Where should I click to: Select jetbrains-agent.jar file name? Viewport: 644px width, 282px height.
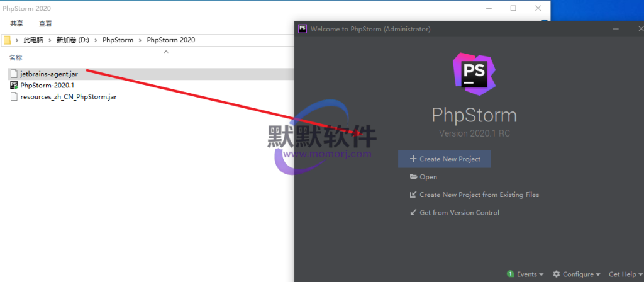pyautogui.click(x=49, y=74)
